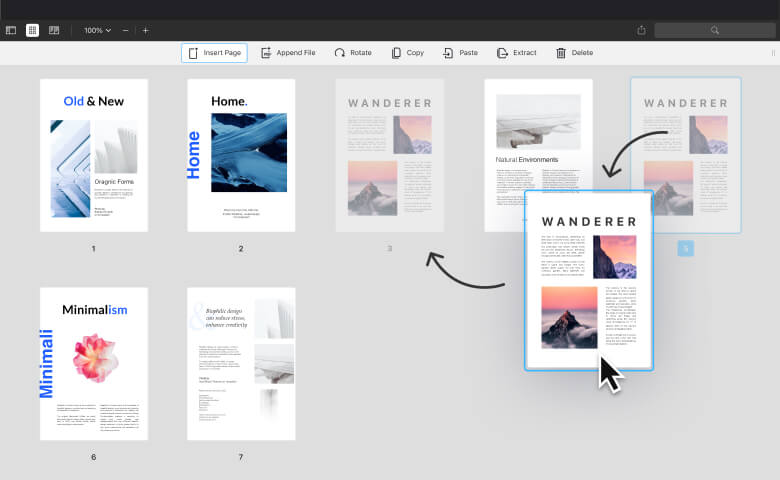Click the Insert Page button

click(214, 53)
